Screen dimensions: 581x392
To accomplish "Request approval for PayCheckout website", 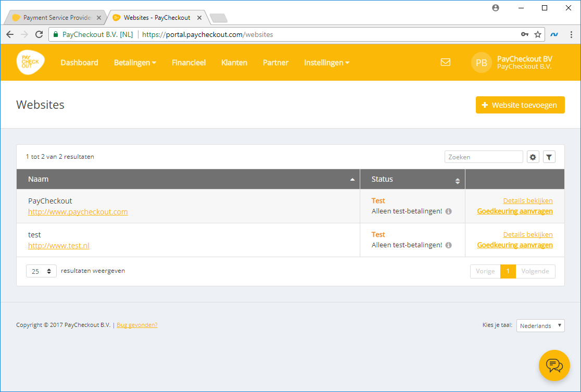I will [515, 211].
